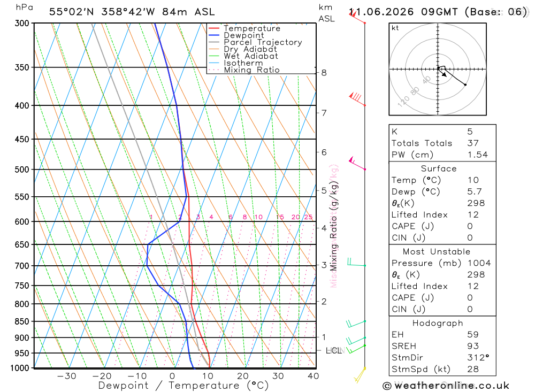Image resolution: width=535 pixels, height=392 pixels.
Task: Click the 'Most Unstable' section heading
Action: (x=437, y=252)
